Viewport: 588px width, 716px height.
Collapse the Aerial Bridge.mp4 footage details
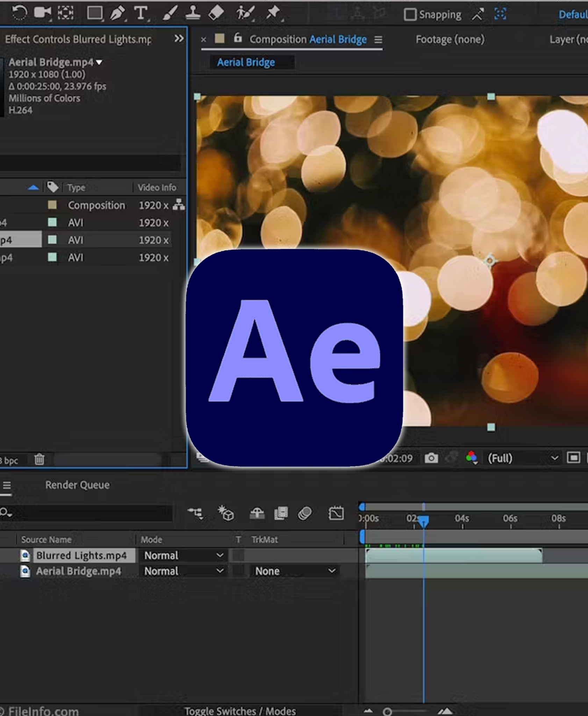(x=99, y=62)
